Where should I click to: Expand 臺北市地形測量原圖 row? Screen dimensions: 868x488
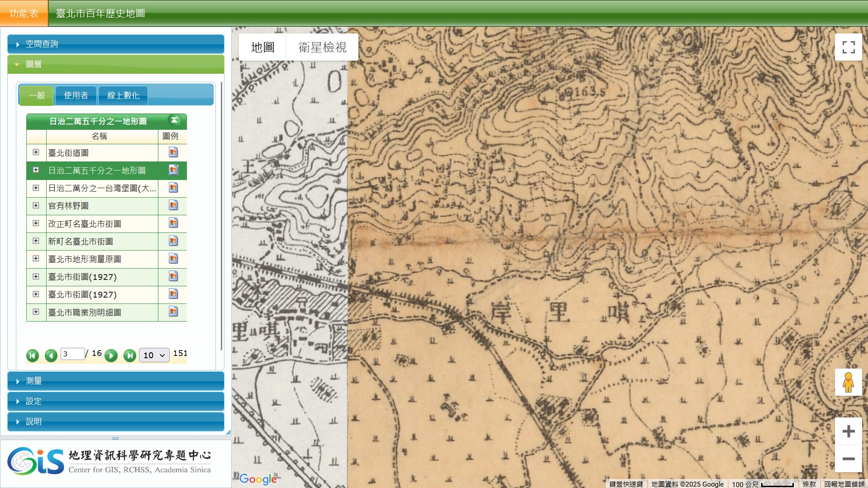coord(36,259)
